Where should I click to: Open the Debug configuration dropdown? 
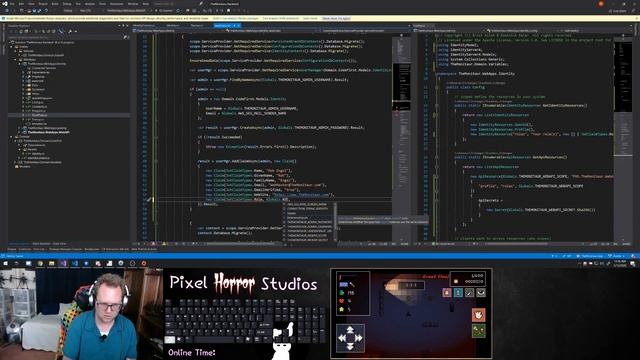click(69, 11)
